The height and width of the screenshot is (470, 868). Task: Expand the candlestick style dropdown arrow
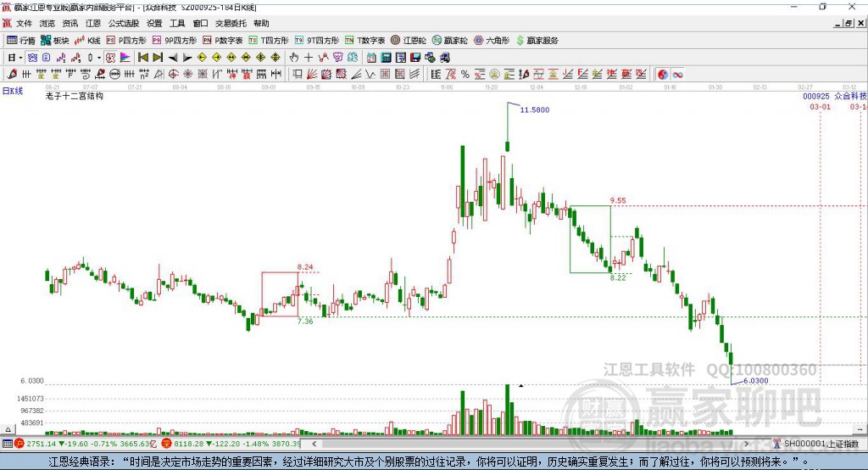(x=99, y=58)
